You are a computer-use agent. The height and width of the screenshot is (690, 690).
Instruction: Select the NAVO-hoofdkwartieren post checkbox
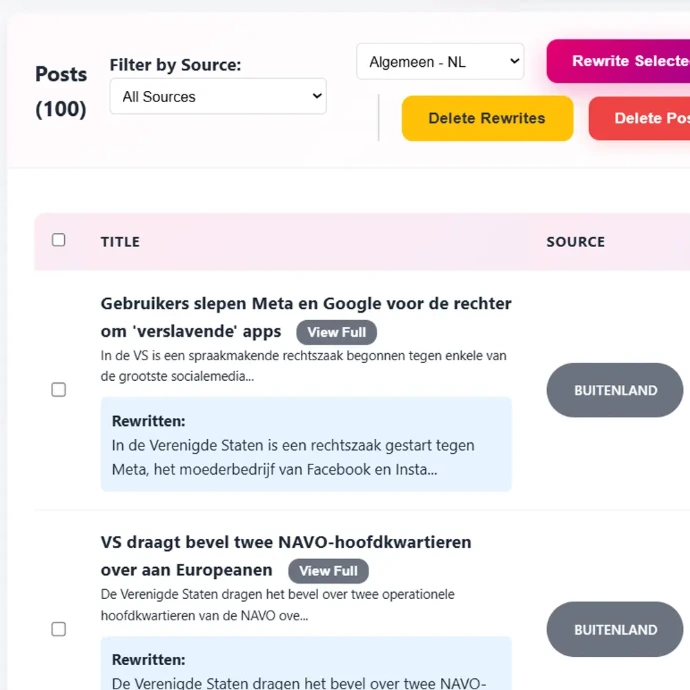pos(59,629)
